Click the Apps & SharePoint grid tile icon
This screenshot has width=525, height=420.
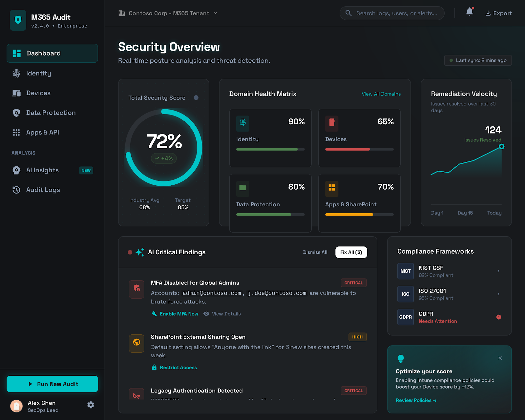[x=332, y=188]
